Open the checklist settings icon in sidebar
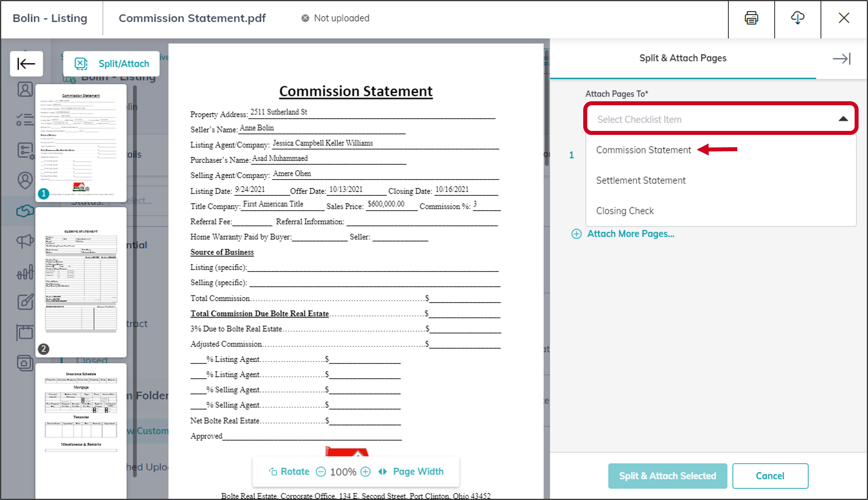868x500 pixels. pyautogui.click(x=26, y=151)
